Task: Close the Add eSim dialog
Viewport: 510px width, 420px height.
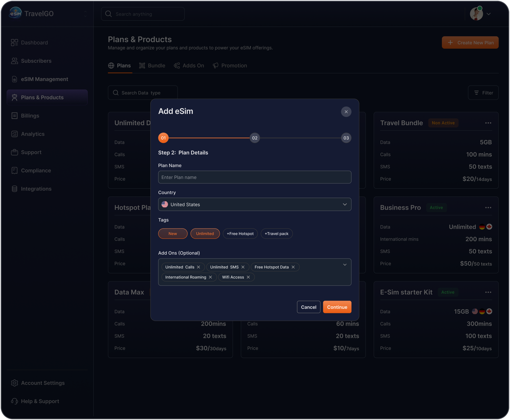Action: tap(346, 112)
